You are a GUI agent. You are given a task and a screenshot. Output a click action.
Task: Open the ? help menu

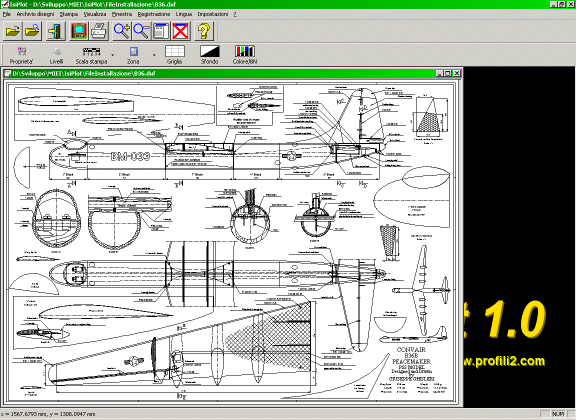[235, 14]
